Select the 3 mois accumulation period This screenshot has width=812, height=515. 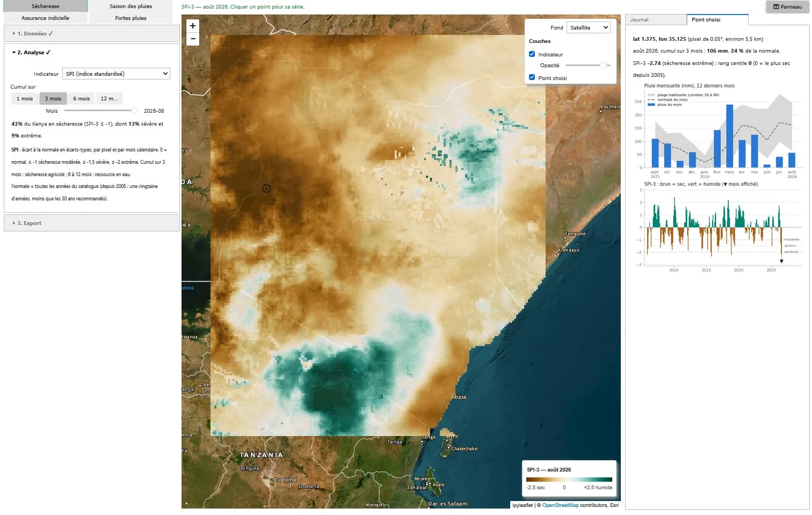point(53,98)
